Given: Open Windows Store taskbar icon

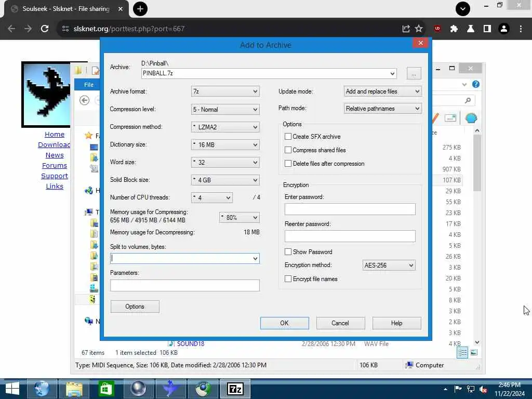Looking at the screenshot, I should 106,389.
